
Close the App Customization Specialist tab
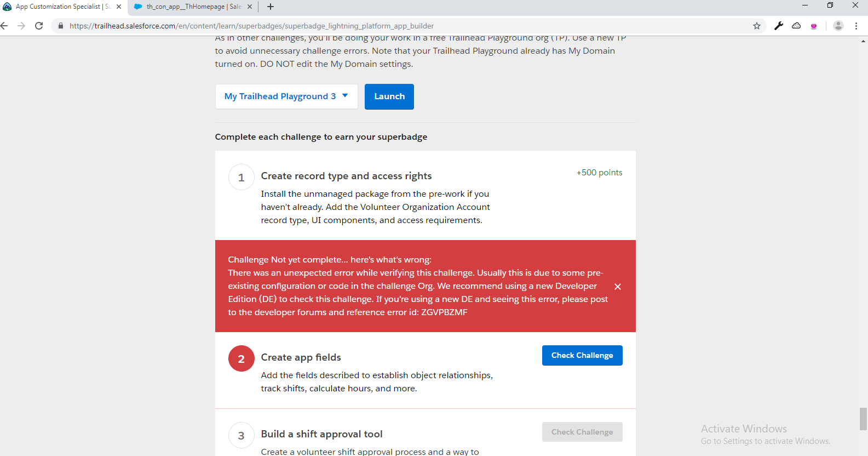point(119,7)
